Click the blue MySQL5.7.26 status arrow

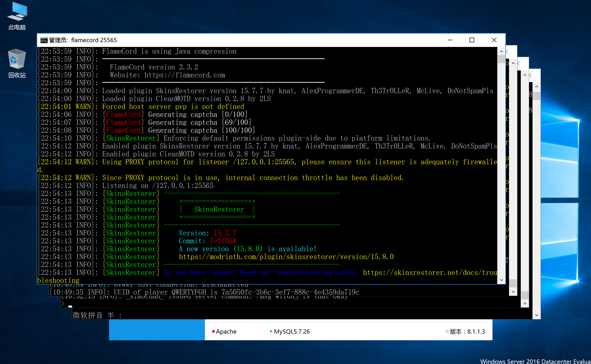(x=271, y=331)
